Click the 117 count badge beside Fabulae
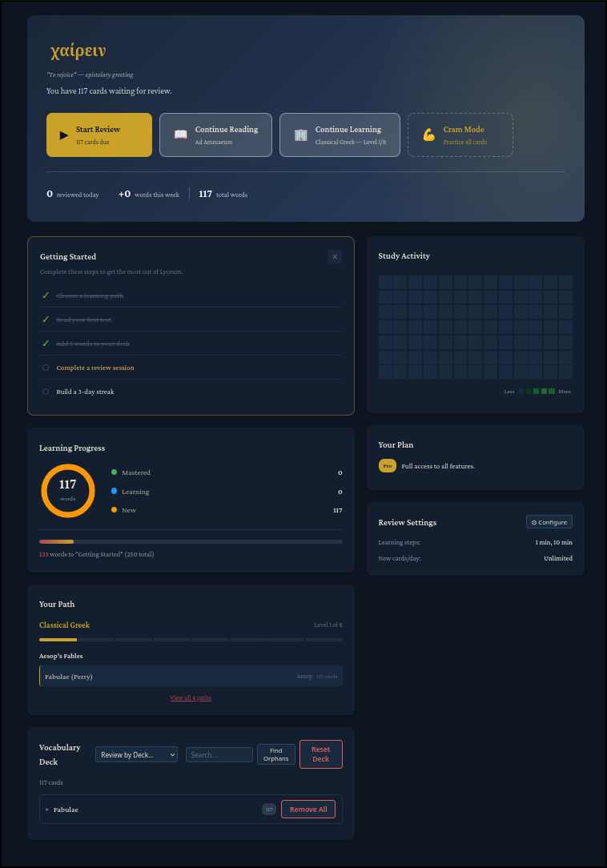Screen dimensions: 607x868 point(269,810)
